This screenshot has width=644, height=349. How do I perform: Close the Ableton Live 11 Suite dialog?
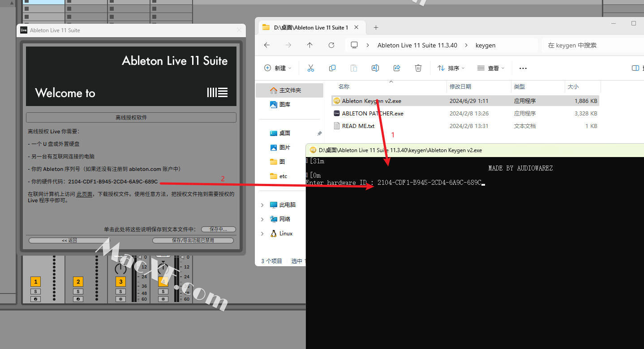239,30
